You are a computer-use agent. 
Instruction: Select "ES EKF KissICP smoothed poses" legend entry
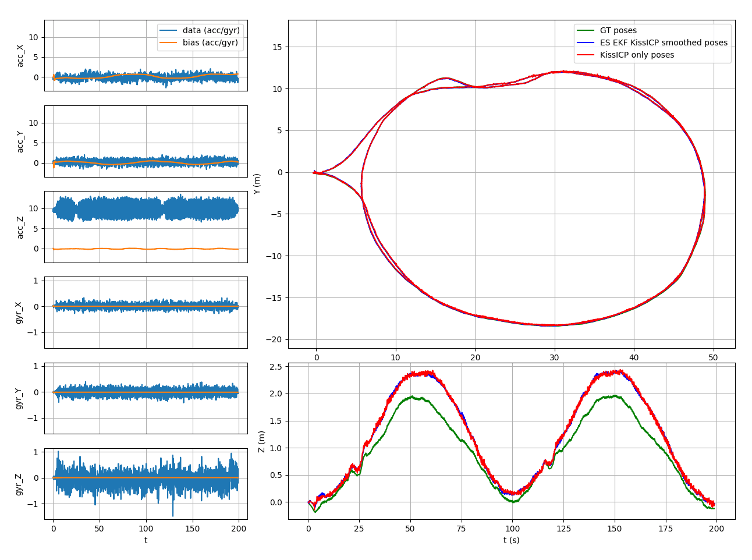664,42
